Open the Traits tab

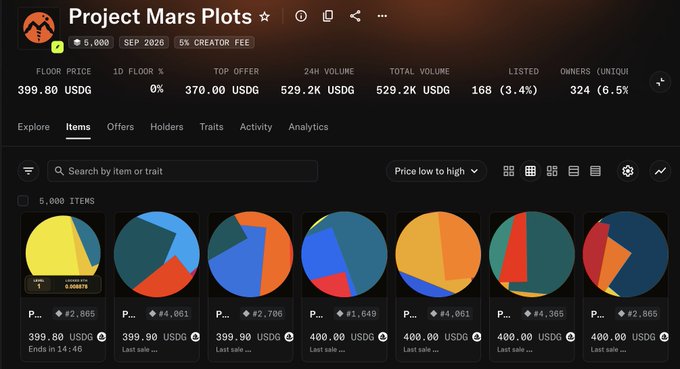[211, 127]
